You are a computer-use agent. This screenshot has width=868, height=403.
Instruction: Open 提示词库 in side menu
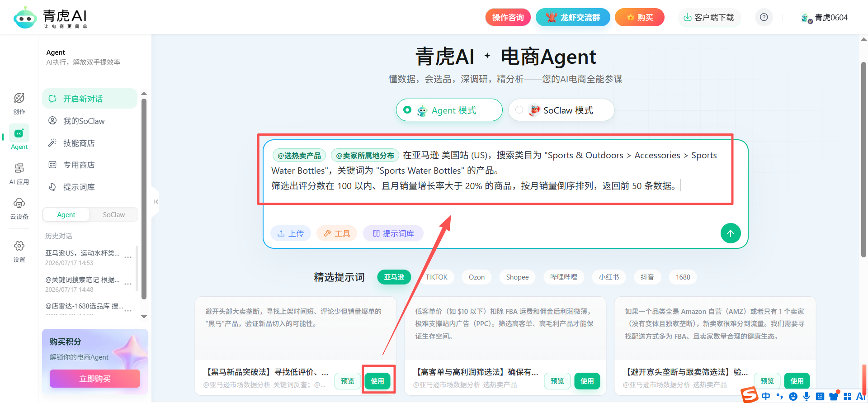tap(90, 187)
